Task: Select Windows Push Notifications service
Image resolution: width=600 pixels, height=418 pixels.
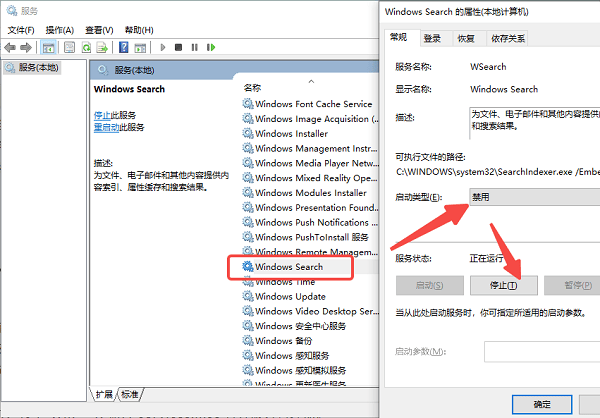Action: (x=316, y=222)
